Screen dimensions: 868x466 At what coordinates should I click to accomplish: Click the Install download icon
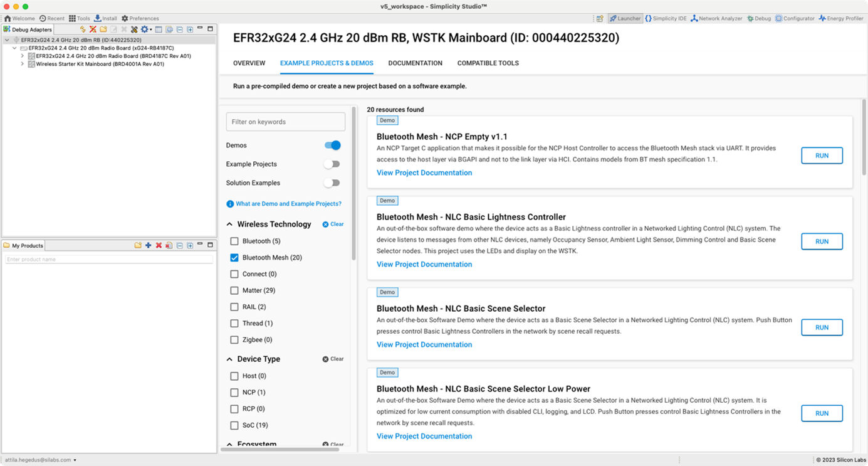[98, 18]
